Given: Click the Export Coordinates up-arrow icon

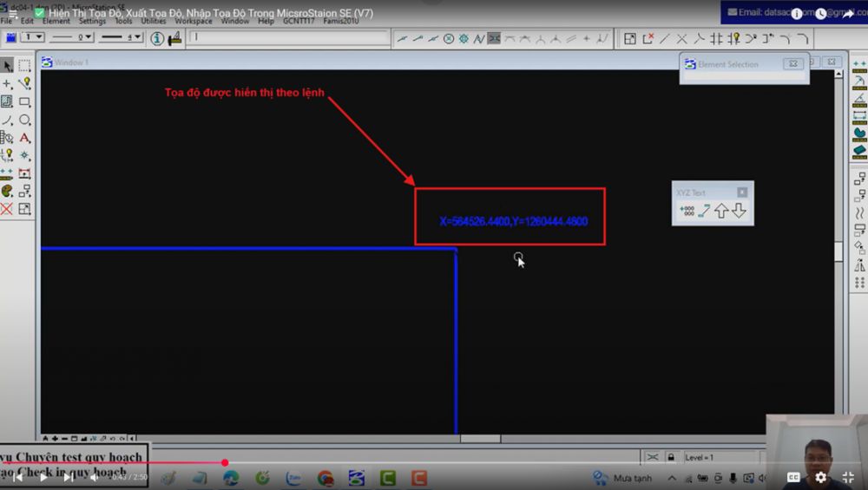Looking at the screenshot, I should point(721,211).
